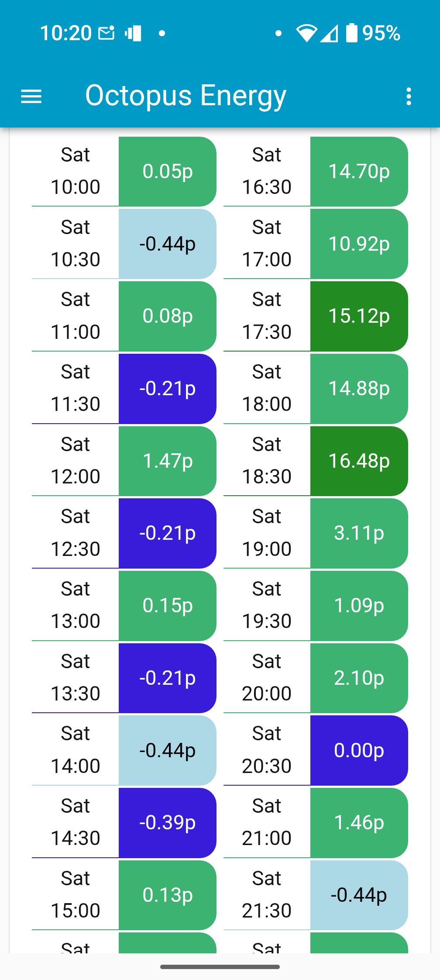Tap the battery icon in status bar

click(351, 33)
